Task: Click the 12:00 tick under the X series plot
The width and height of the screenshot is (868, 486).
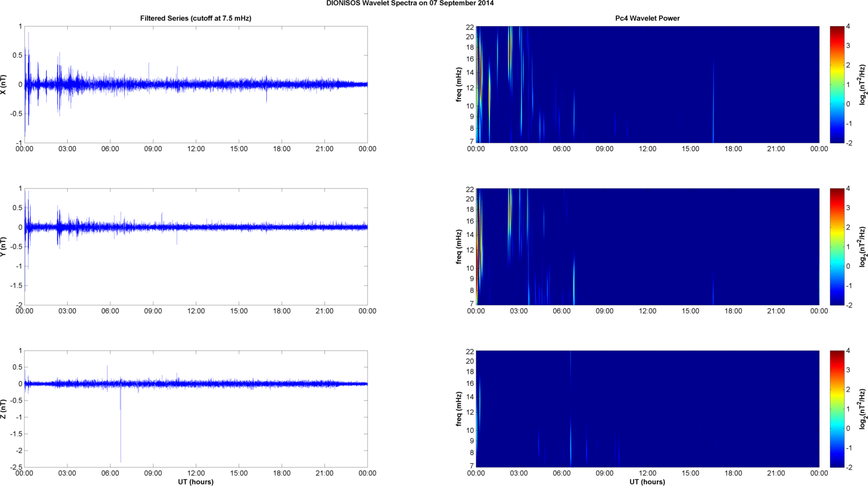Action: pos(196,149)
